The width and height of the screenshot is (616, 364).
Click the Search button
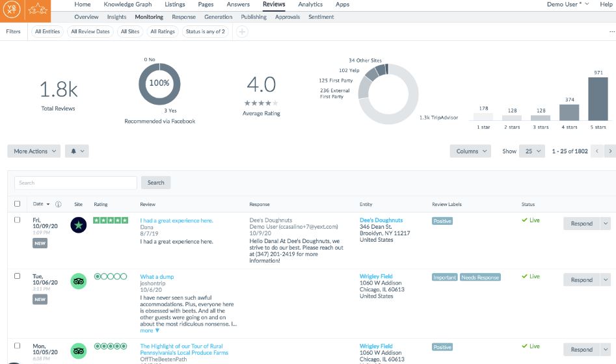click(156, 183)
